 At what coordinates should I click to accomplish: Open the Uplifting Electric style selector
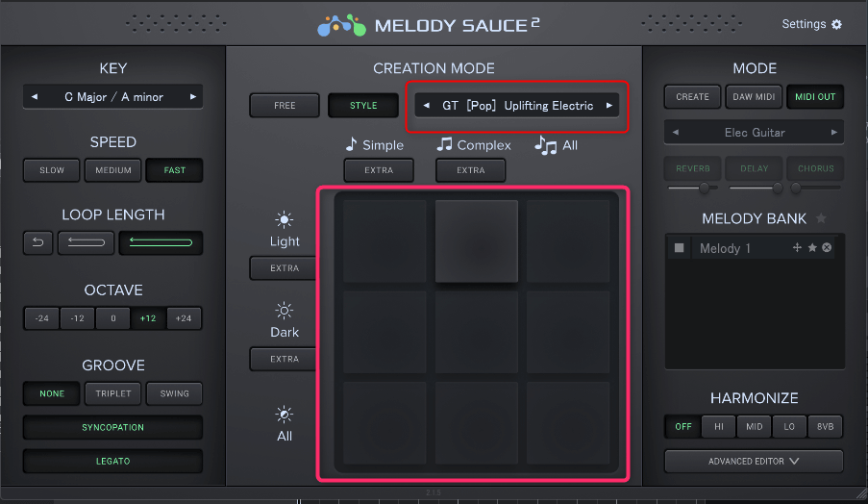click(517, 106)
